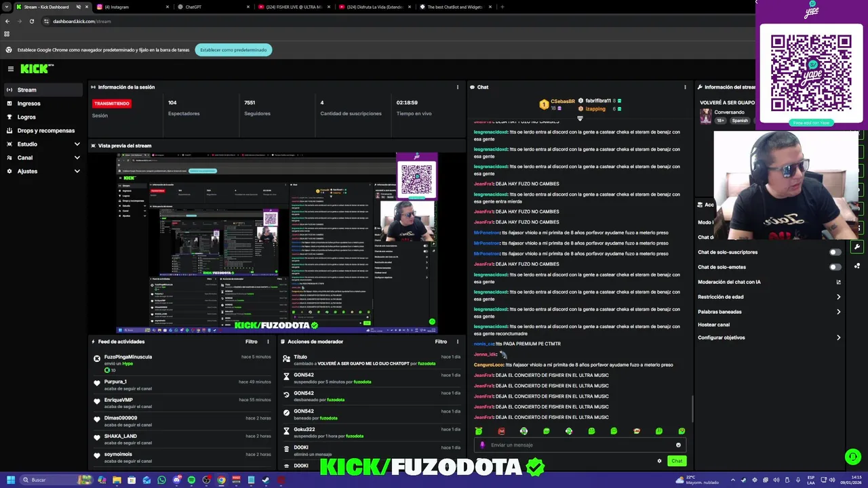868x488 pixels.
Task: Select the wrench channel actions icon
Action: tap(857, 247)
